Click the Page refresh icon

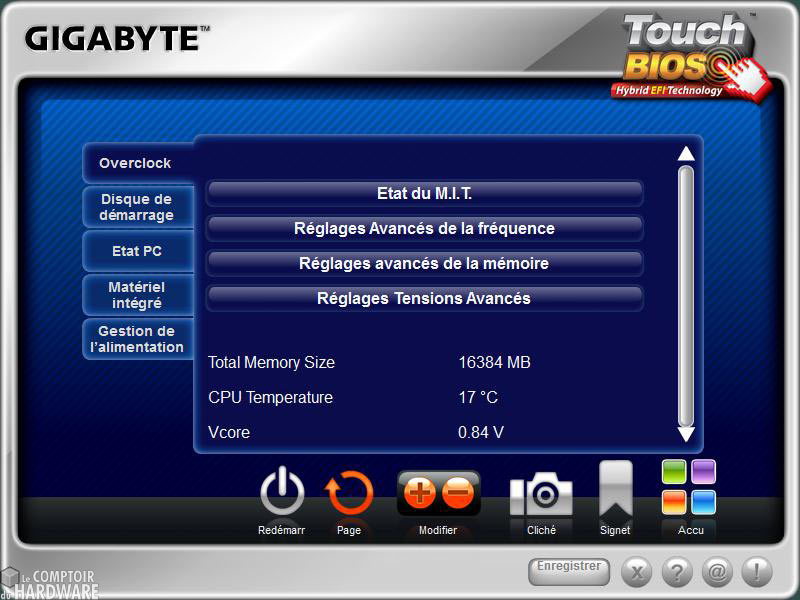pyautogui.click(x=349, y=493)
